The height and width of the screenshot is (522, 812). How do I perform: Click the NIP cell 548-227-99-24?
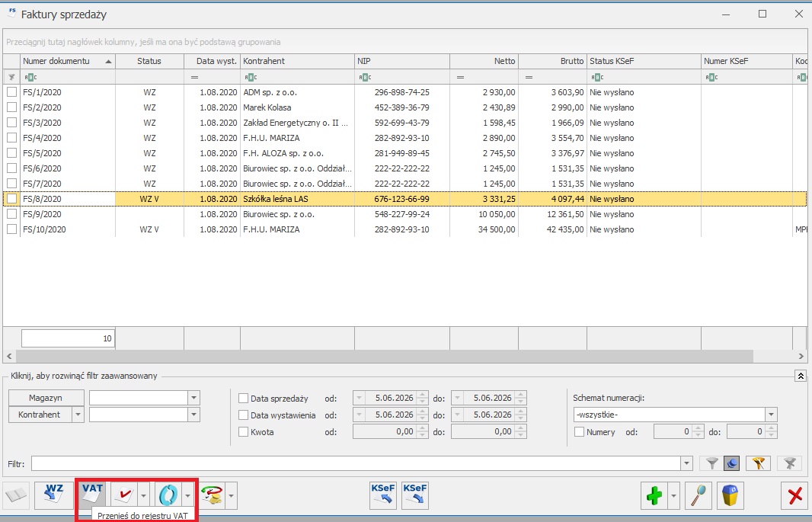coord(402,214)
